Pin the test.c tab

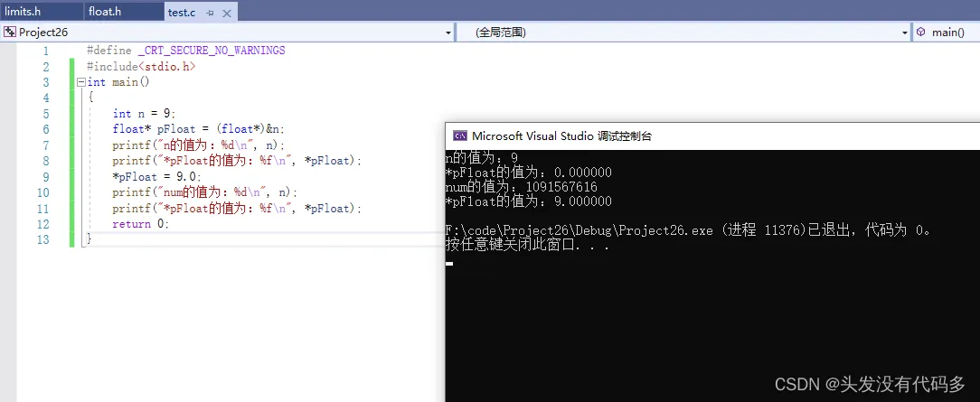click(x=210, y=14)
